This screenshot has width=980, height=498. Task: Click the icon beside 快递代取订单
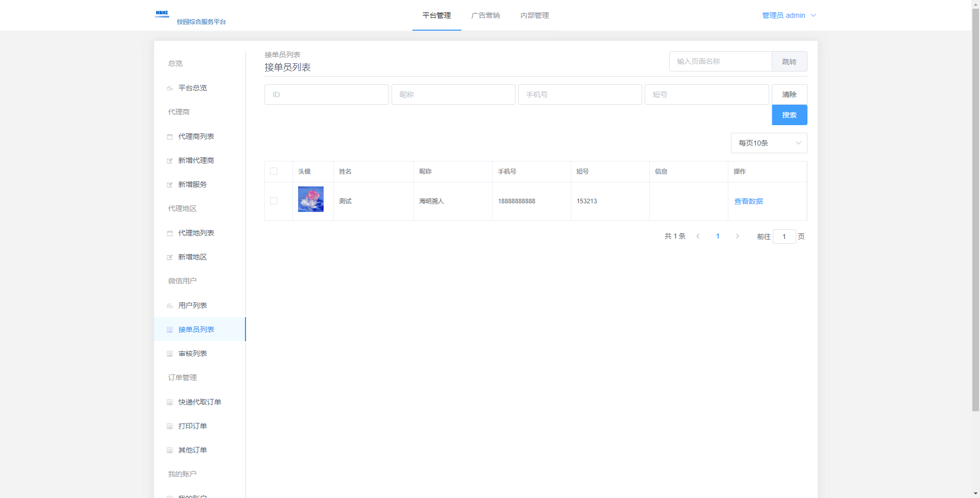point(169,402)
